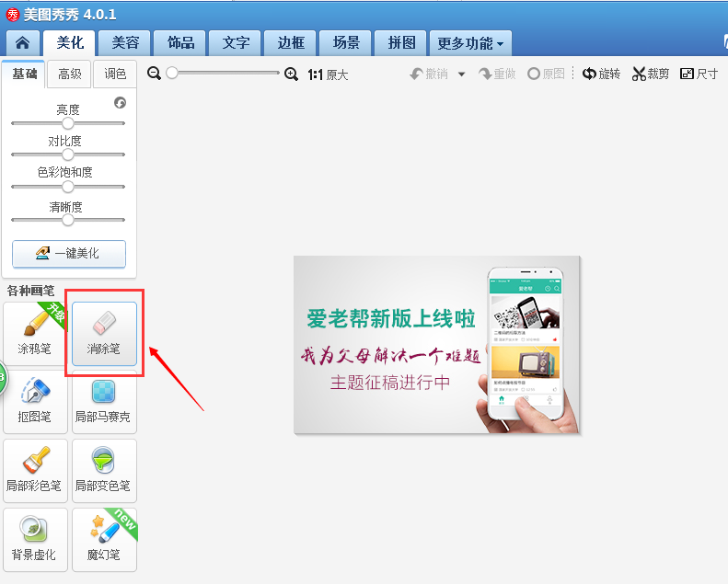Select the 局部彩色笔 partial color brush
This screenshot has width=728, height=584.
(36, 469)
